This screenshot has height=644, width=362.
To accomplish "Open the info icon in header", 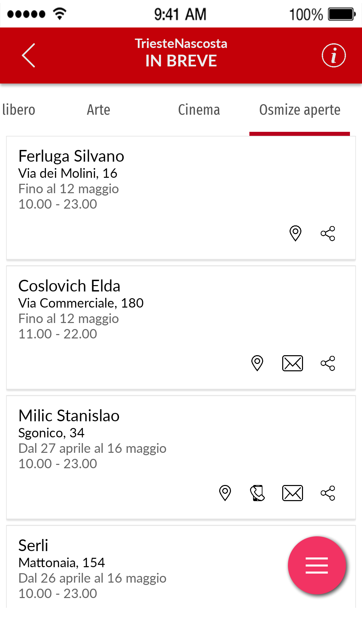I will [x=334, y=55].
